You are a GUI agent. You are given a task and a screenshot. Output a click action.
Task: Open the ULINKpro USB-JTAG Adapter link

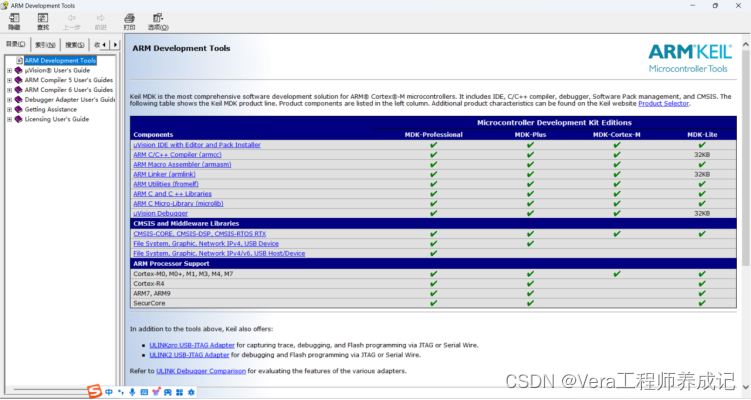pyautogui.click(x=192, y=345)
